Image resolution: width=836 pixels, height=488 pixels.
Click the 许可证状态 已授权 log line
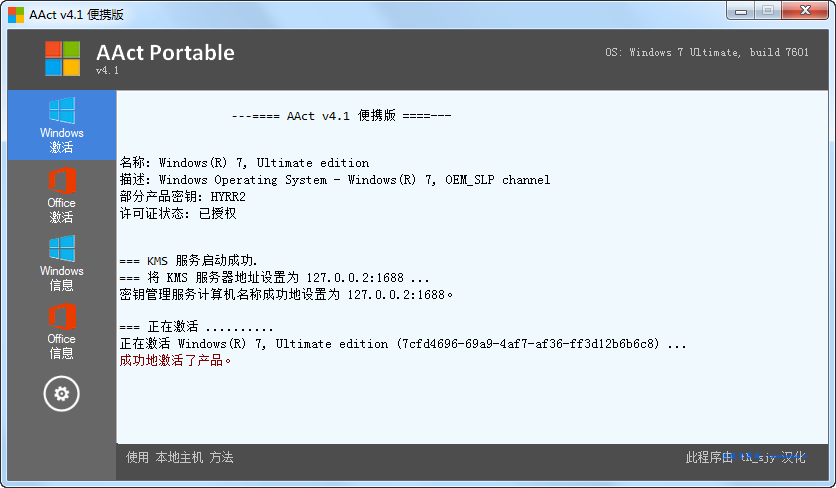[x=178, y=214]
